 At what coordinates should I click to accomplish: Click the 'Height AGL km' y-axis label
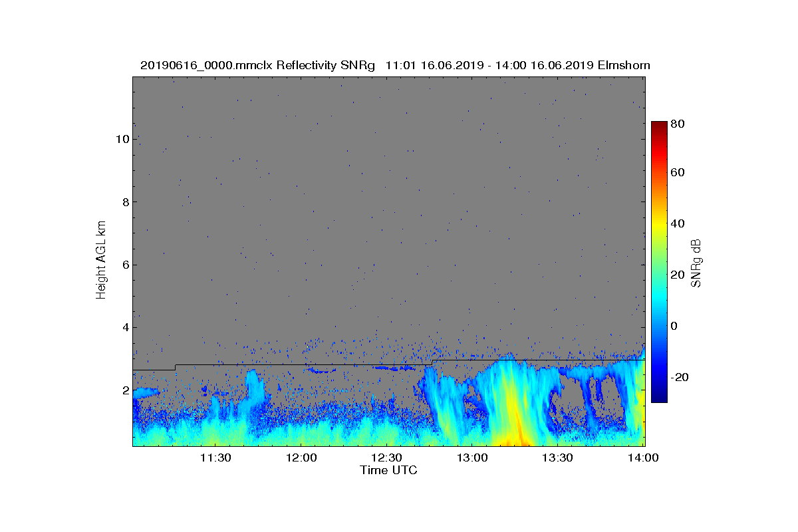pyautogui.click(x=102, y=261)
